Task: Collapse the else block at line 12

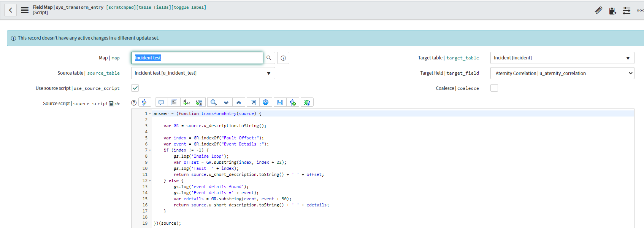Action: click(x=150, y=181)
